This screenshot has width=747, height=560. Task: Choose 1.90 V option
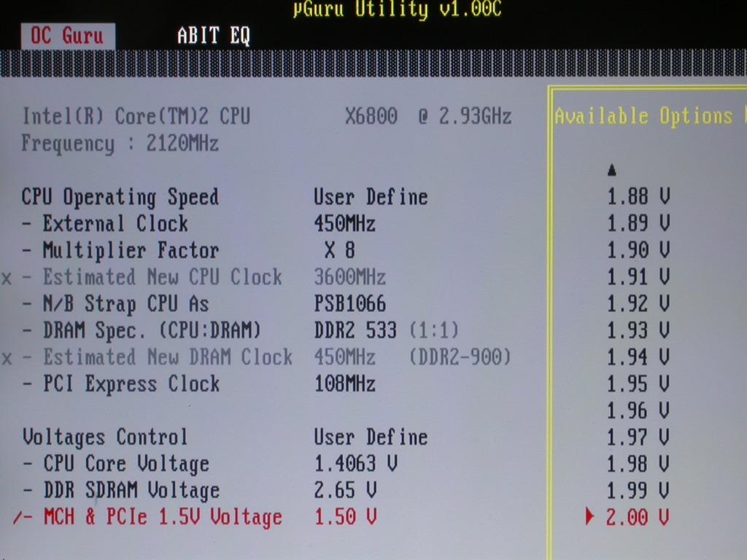point(638,249)
